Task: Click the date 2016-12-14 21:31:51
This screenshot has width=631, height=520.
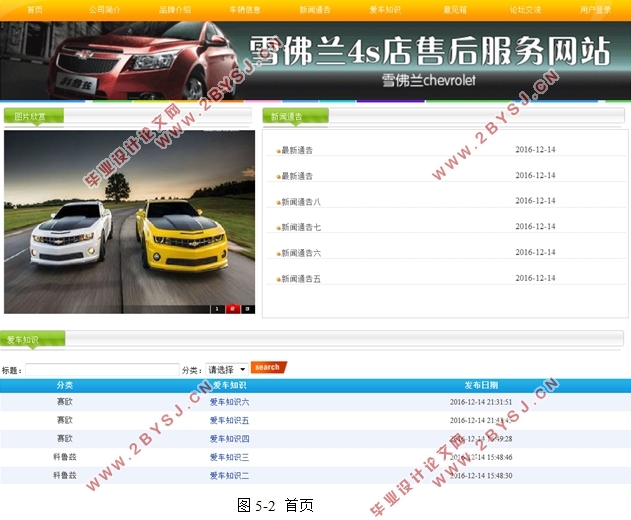Action: click(481, 402)
